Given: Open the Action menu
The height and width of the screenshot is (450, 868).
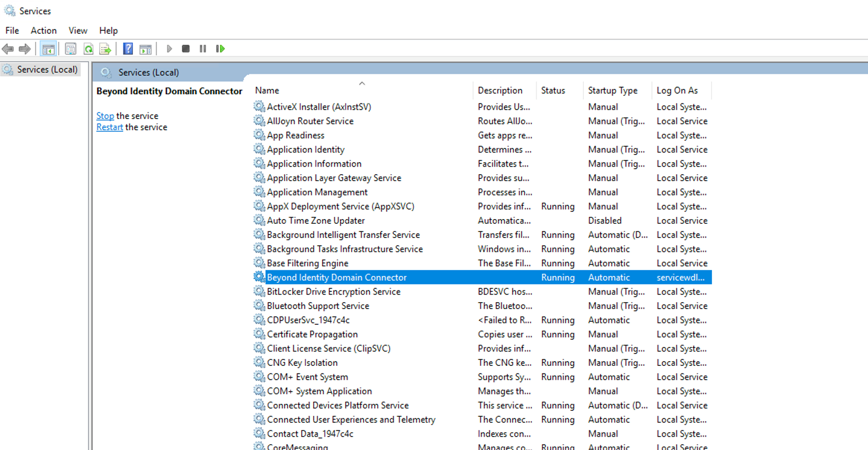Looking at the screenshot, I should tap(43, 31).
